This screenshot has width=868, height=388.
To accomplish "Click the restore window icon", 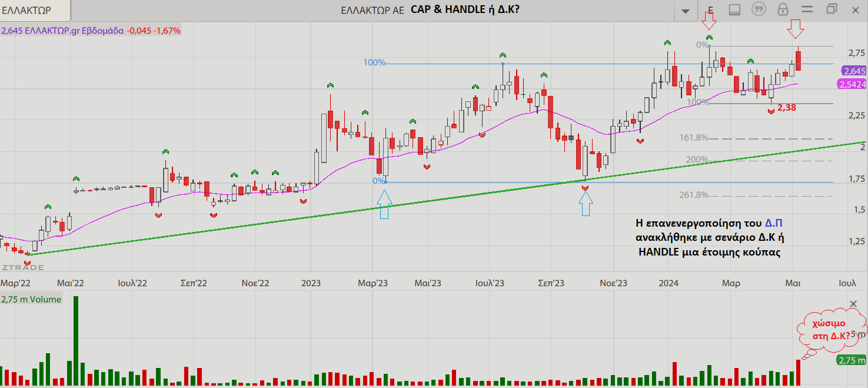I will click(832, 9).
